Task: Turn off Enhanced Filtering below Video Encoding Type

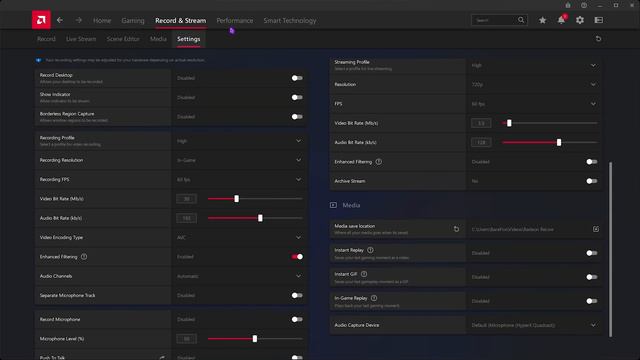Action: pos(297,257)
